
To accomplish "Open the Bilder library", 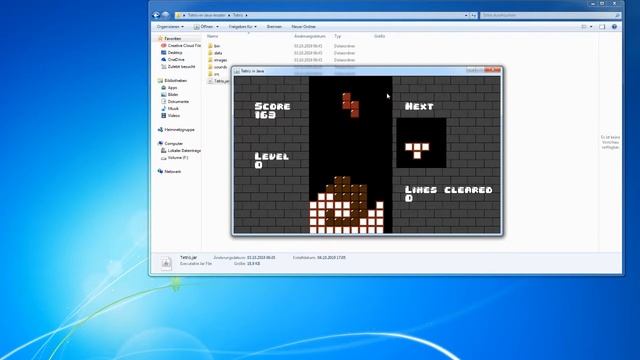I will click(x=169, y=94).
